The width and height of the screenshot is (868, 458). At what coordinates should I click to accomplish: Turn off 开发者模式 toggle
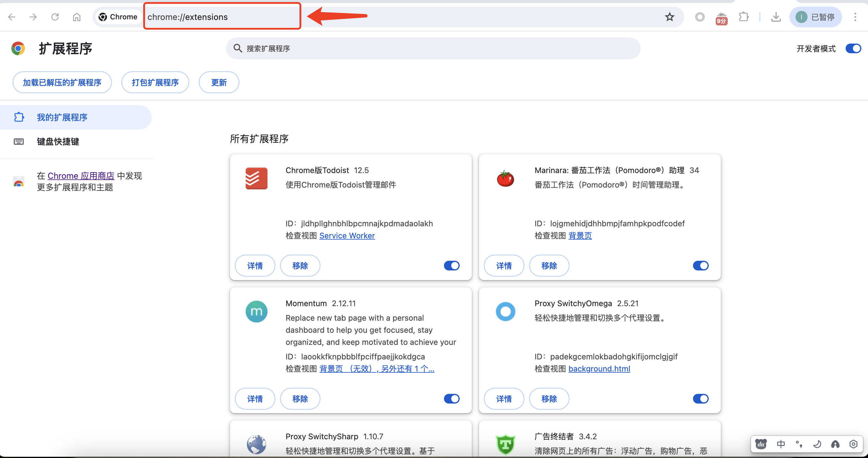[853, 49]
